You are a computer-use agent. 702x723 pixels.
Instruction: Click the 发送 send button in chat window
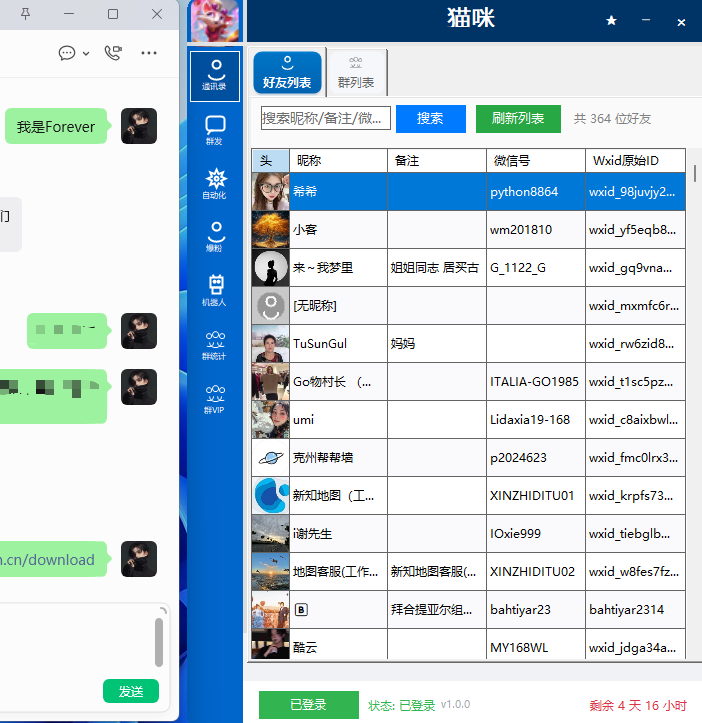coord(131,691)
